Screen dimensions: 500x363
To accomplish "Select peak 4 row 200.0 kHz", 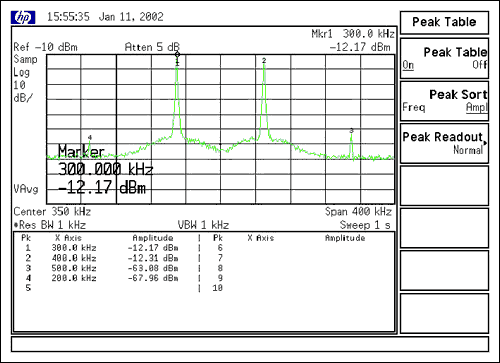I will point(102,278).
